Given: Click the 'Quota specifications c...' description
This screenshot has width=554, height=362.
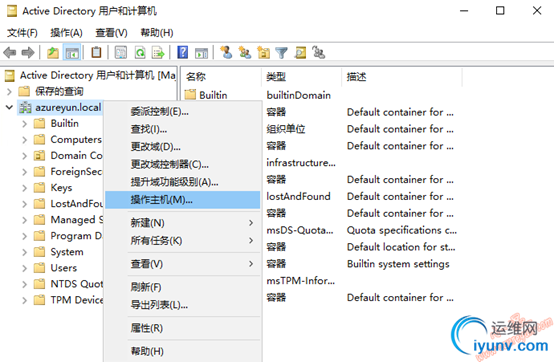Looking at the screenshot, I should (x=402, y=230).
